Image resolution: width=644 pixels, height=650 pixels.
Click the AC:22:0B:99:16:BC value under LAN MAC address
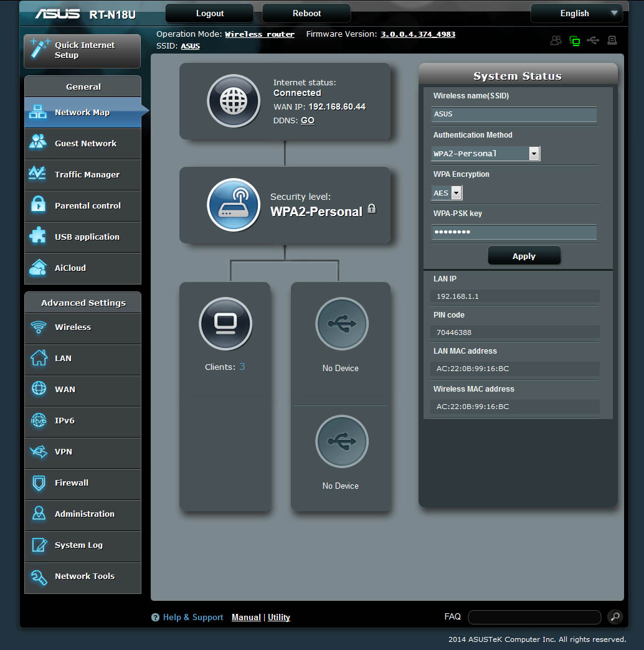pyautogui.click(x=472, y=369)
